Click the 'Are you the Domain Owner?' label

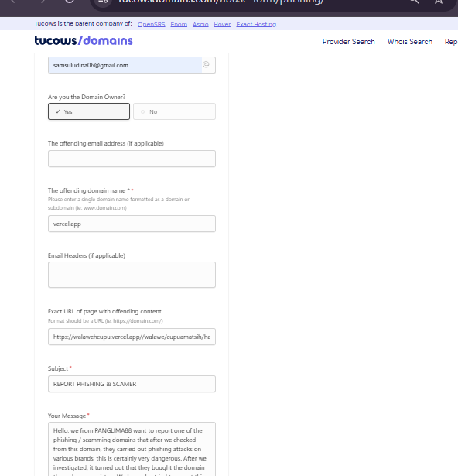pyautogui.click(x=87, y=97)
